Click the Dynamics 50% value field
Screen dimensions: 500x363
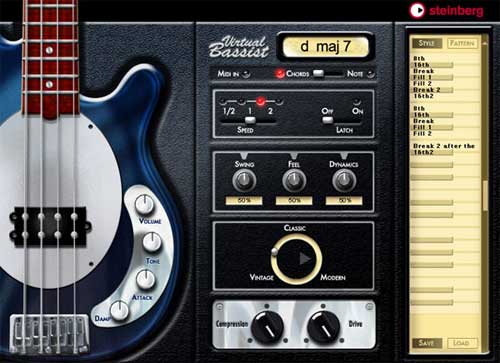[344, 200]
